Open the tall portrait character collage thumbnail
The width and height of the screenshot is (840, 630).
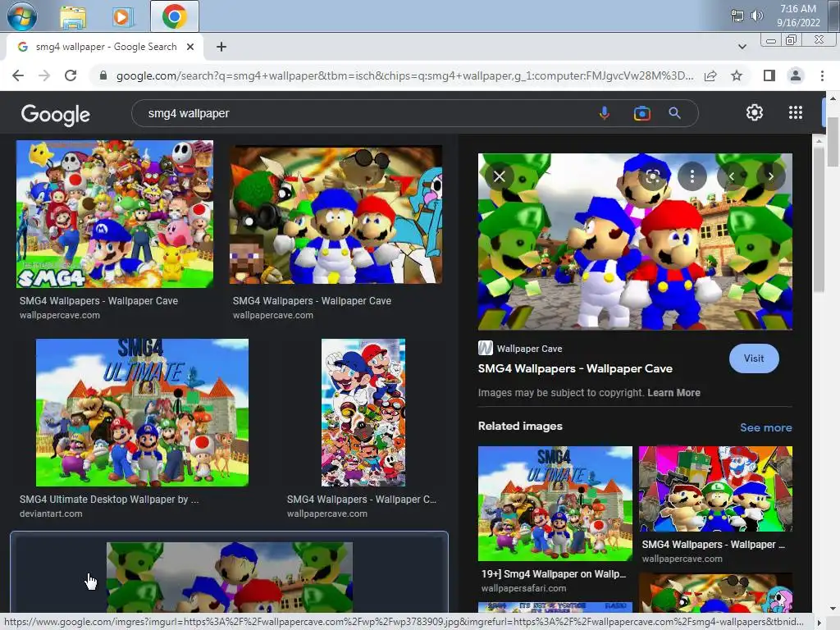[363, 413]
